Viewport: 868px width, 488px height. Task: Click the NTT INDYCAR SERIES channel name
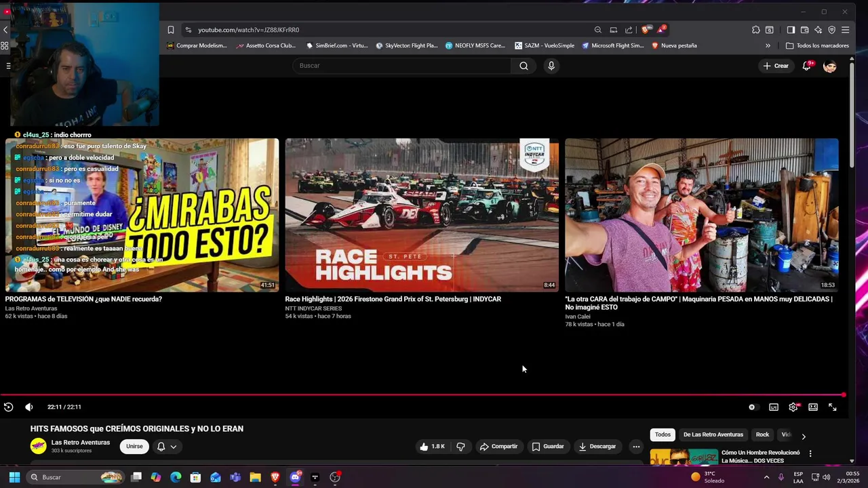point(313,308)
